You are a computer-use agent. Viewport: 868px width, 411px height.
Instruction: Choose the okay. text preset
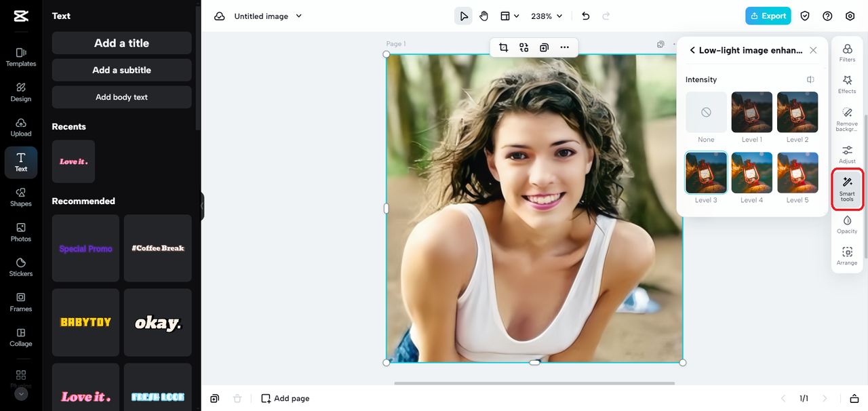pyautogui.click(x=157, y=322)
